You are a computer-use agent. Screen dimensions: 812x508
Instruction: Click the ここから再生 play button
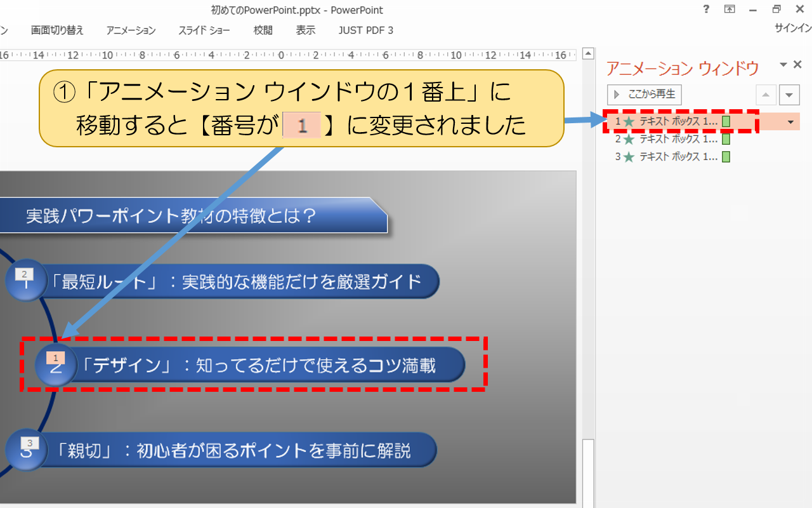(x=644, y=95)
